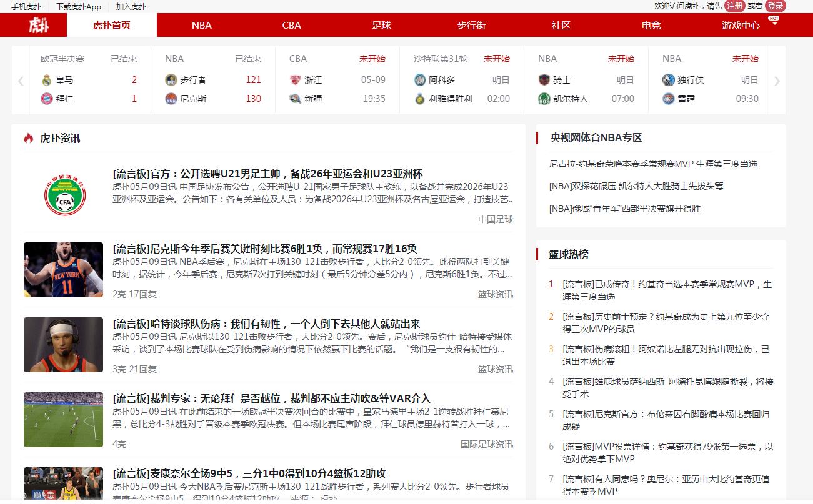Viewport: 813px width, 504px height.
Task: Show previous matches with the left scoreboard arrow
Action: [21, 81]
